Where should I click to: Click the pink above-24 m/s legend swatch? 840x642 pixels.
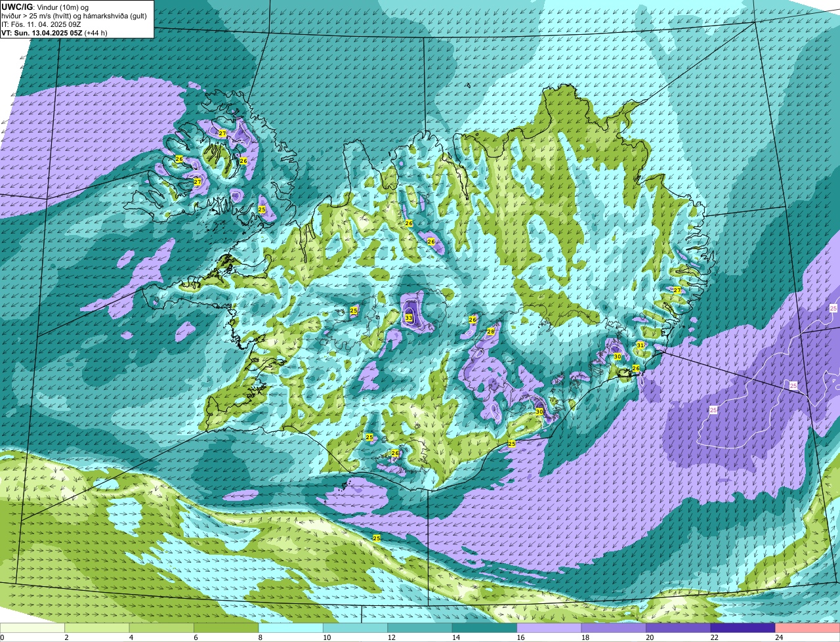(808, 628)
